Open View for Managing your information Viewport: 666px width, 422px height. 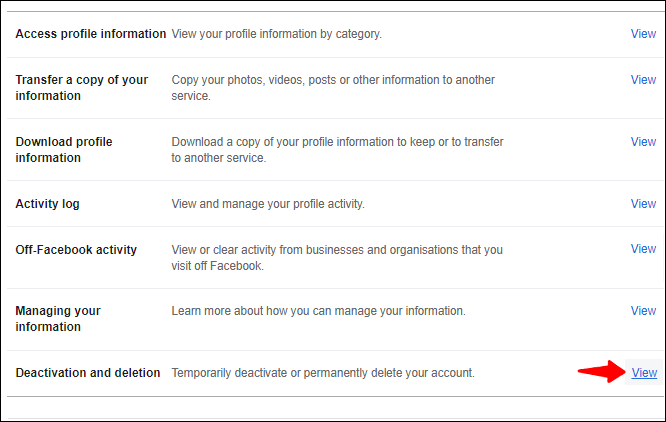pyautogui.click(x=643, y=311)
